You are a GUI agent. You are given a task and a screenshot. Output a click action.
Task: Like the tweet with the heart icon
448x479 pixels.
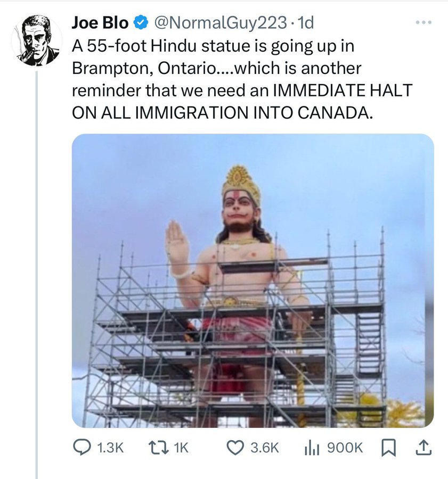pos(235,449)
